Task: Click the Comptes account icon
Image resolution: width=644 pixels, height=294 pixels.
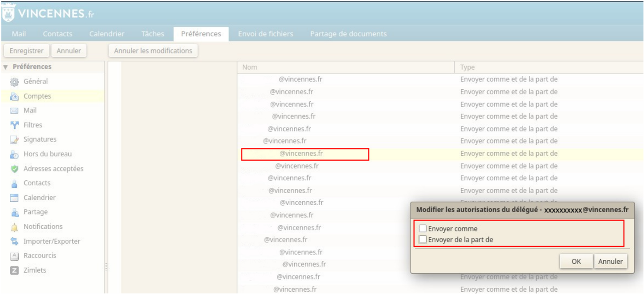Action: [x=14, y=96]
